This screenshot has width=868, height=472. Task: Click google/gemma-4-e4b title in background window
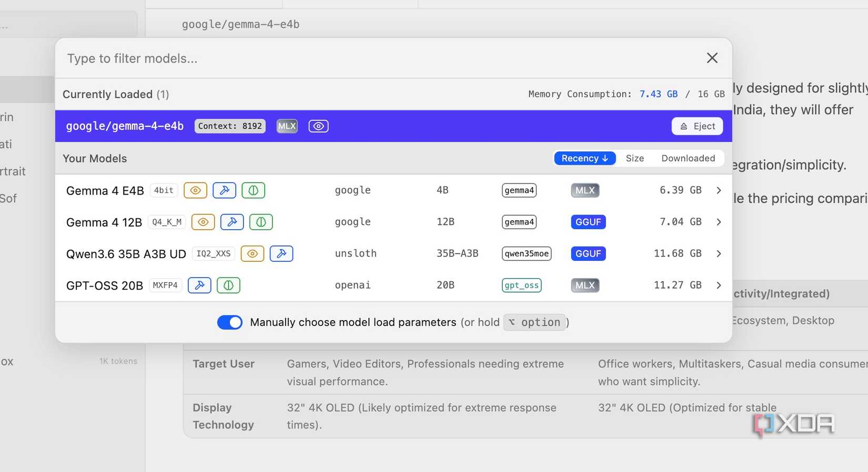pos(240,24)
